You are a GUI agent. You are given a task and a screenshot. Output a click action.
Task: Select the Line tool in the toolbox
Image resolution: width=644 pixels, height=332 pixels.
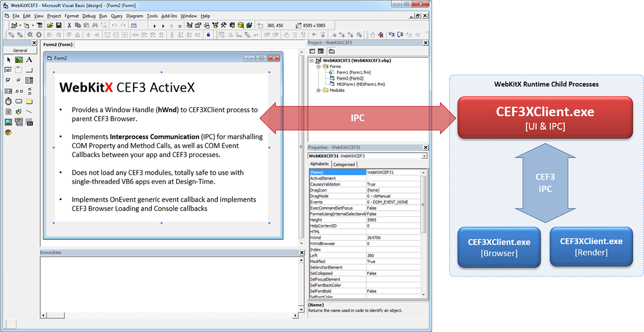tap(29, 112)
